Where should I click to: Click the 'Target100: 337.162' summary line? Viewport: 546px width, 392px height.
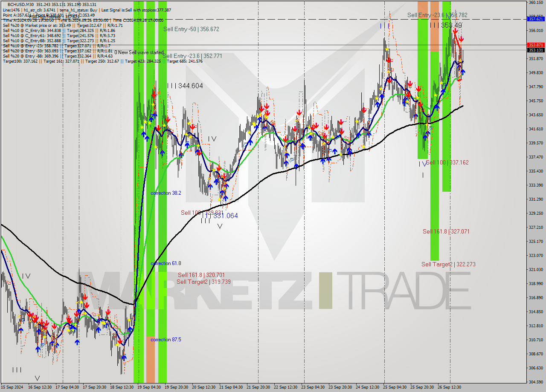point(102,61)
